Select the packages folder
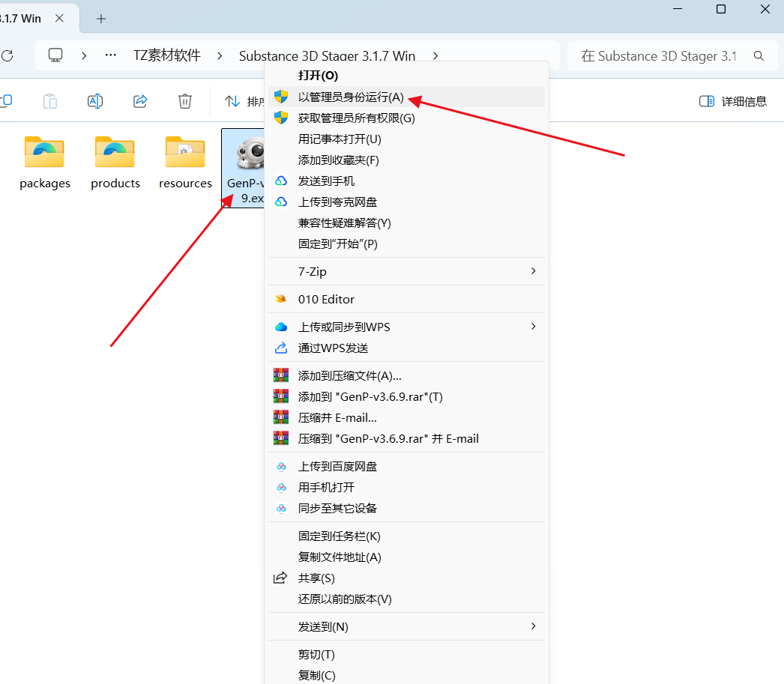The height and width of the screenshot is (684, 784). tap(45, 163)
